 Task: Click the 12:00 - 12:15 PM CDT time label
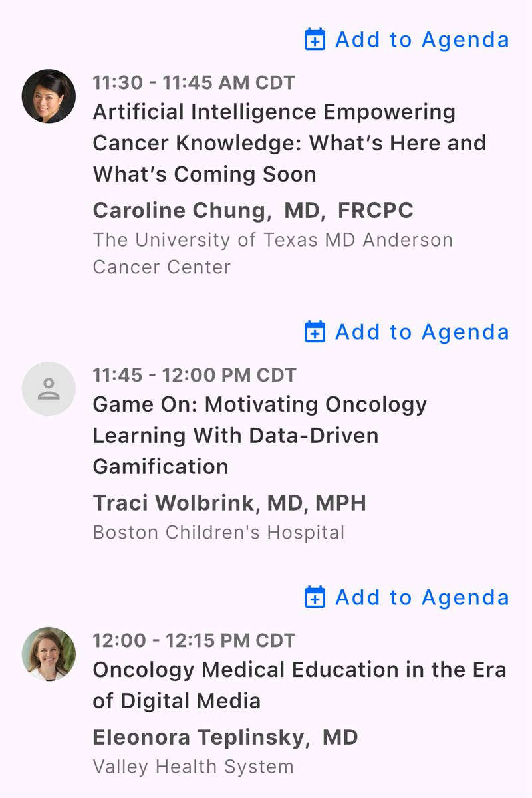[x=194, y=640]
